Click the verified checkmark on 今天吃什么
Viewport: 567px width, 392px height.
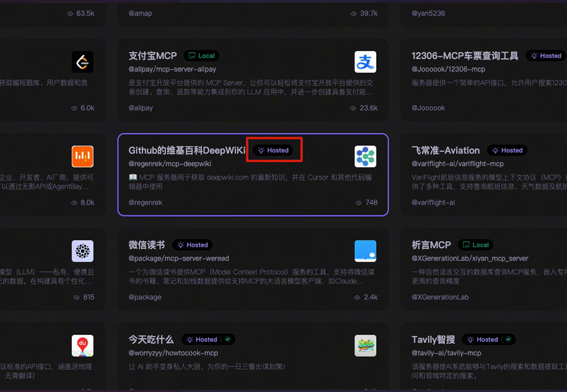click(228, 339)
